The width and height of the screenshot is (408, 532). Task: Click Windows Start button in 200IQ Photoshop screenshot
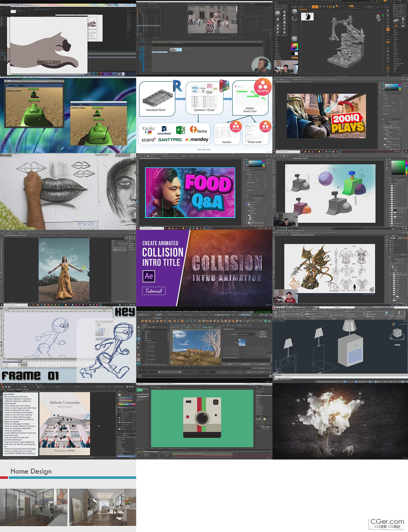[274, 152]
